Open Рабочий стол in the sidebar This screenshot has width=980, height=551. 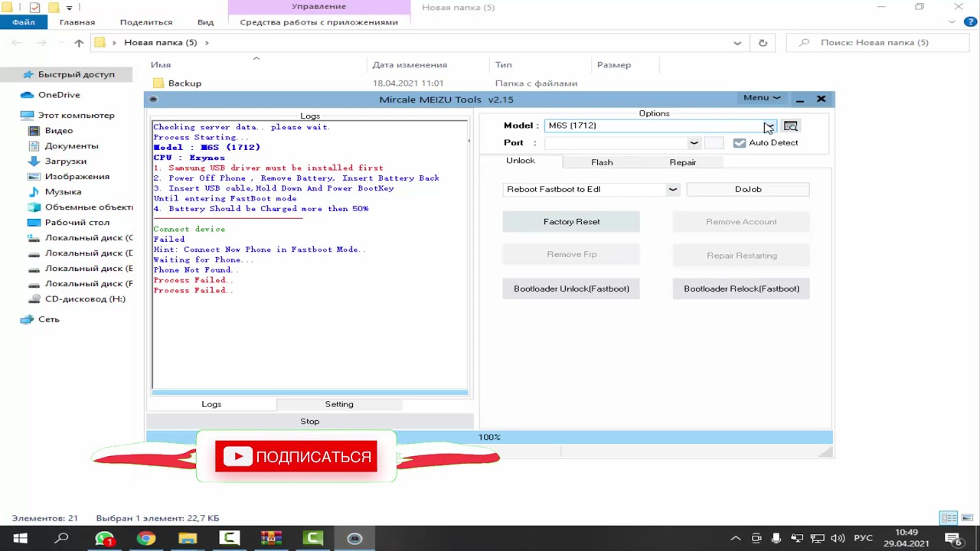(77, 223)
